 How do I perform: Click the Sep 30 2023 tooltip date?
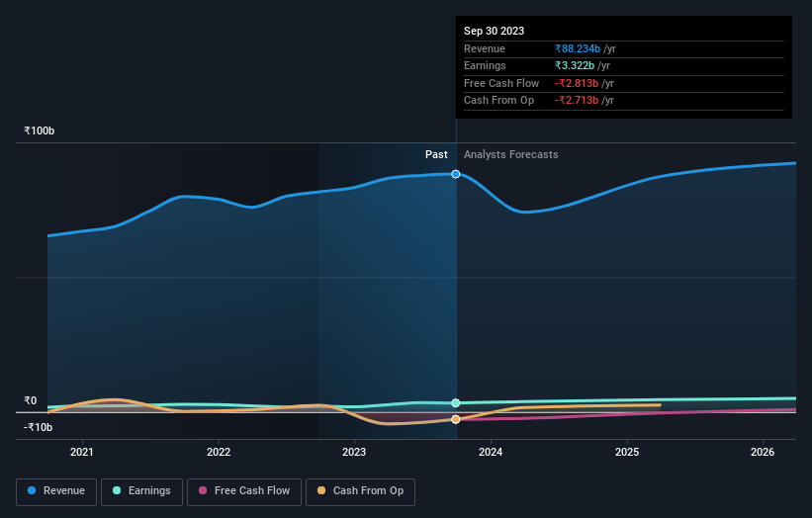495,31
